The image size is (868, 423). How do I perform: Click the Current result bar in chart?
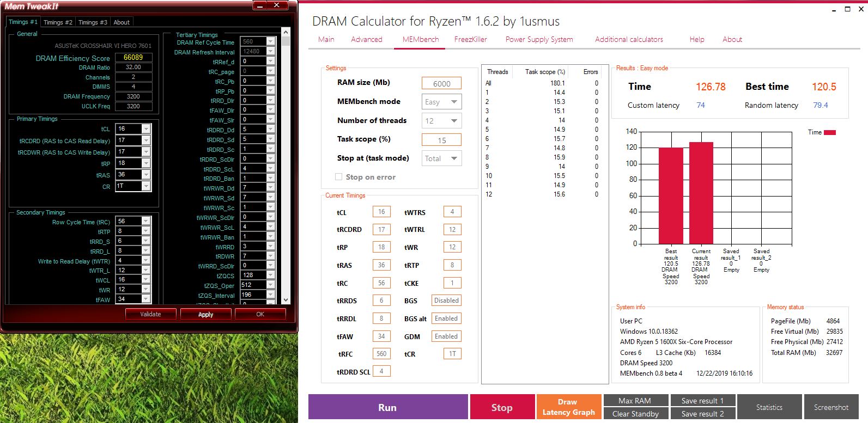click(701, 193)
